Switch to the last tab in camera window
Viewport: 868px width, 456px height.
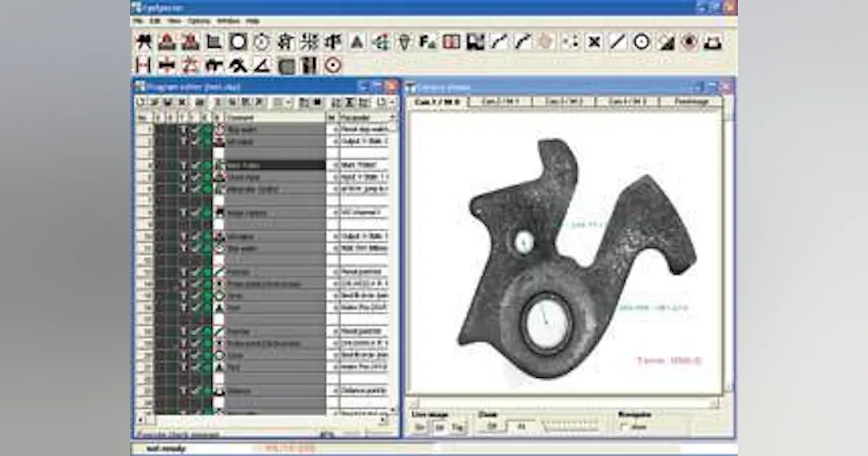(691, 102)
